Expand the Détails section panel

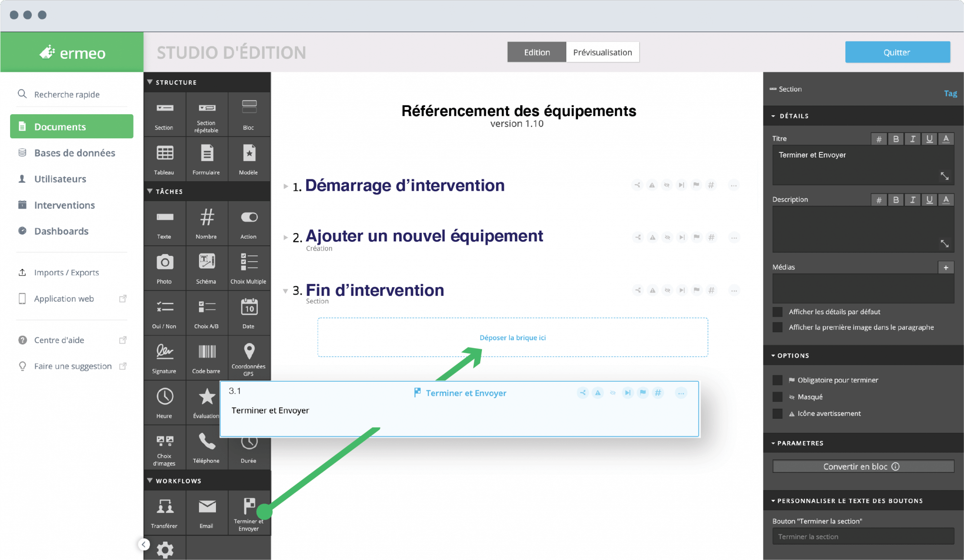[776, 115]
